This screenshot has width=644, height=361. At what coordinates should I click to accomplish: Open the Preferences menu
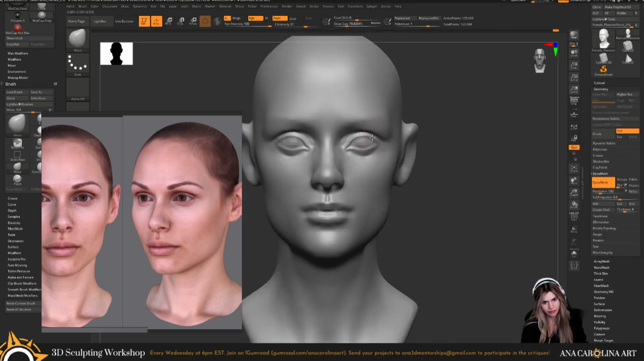269,6
